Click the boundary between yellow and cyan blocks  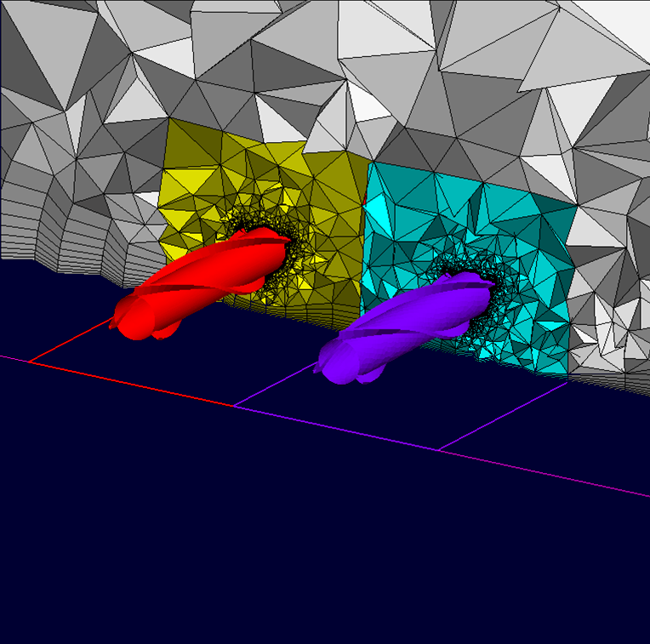point(364,238)
